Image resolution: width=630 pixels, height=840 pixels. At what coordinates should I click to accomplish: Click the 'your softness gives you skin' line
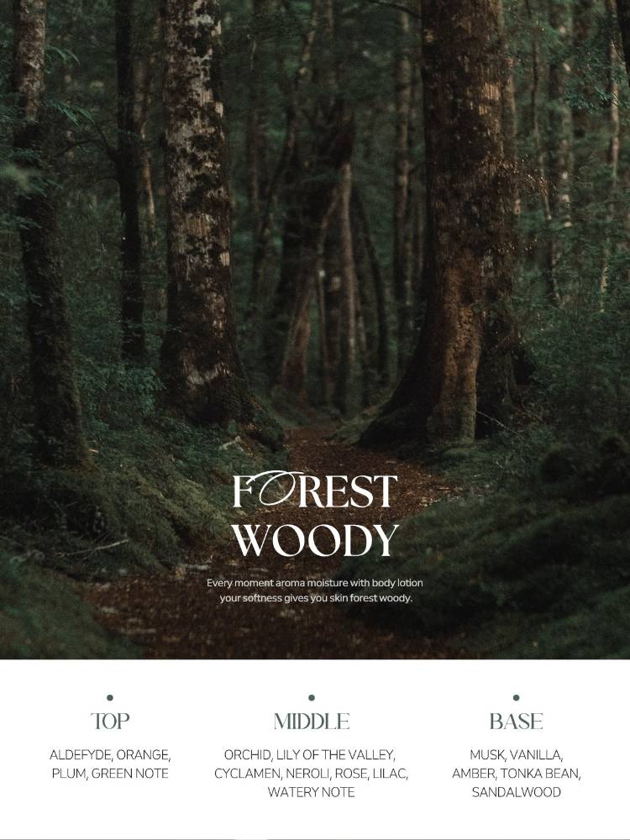[x=316, y=598]
